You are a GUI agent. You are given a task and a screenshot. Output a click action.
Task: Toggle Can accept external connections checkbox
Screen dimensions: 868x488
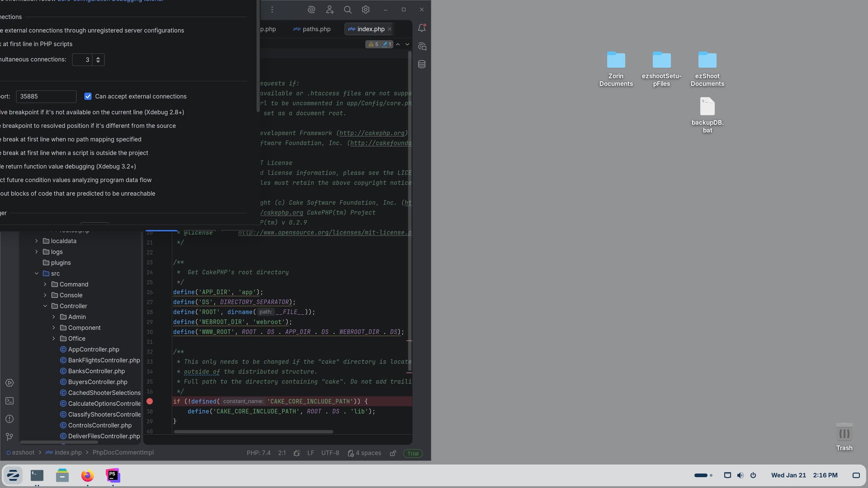point(88,96)
